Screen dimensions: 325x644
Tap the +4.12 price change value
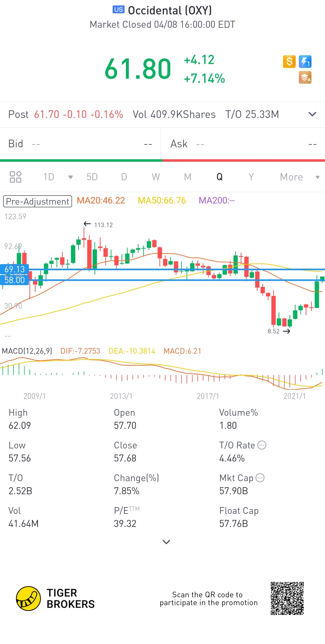tap(199, 60)
